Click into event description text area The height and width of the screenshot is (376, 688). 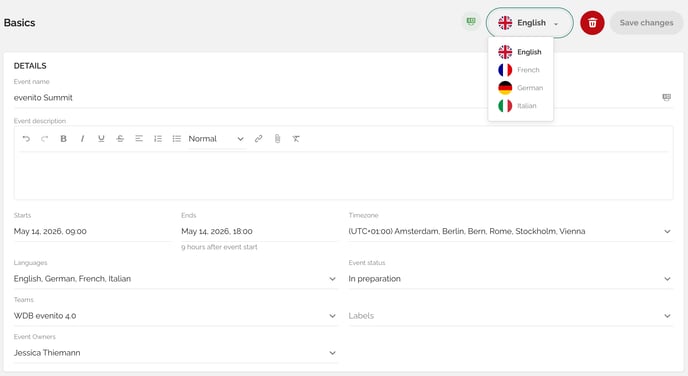click(343, 175)
